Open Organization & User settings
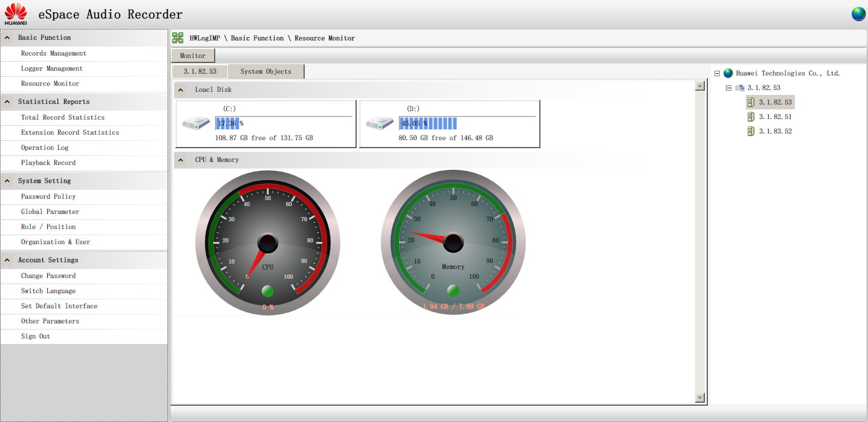The height and width of the screenshot is (422, 868). coord(56,242)
